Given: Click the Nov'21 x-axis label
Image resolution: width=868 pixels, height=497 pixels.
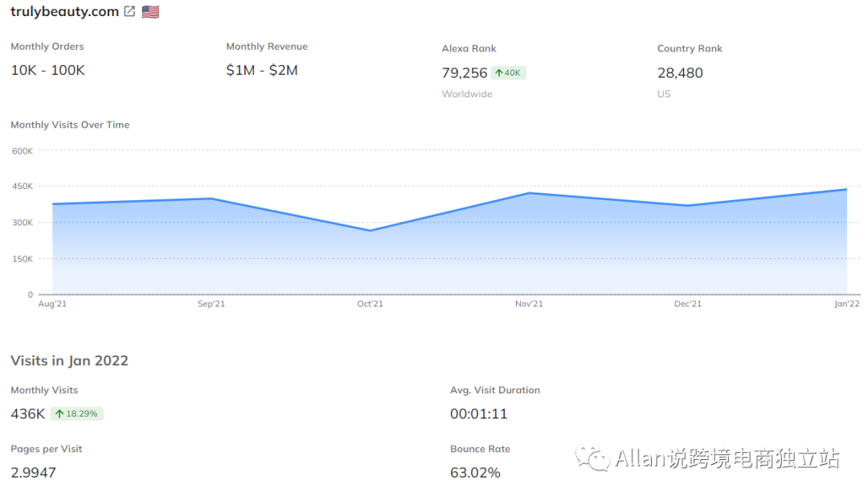Looking at the screenshot, I should pyautogui.click(x=529, y=304).
